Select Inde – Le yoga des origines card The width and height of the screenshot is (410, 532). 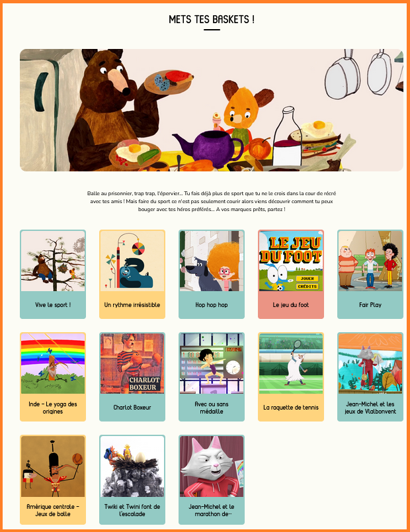point(53,377)
